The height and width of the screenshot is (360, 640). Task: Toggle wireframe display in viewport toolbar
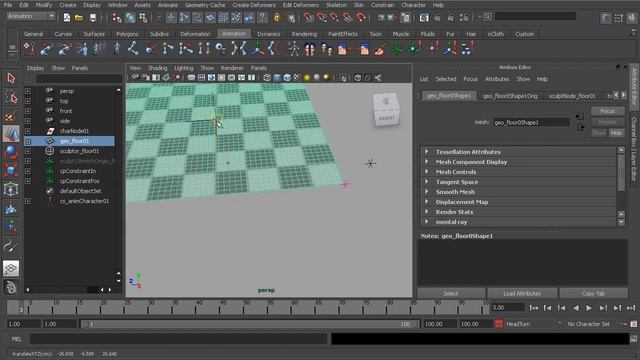267,78
